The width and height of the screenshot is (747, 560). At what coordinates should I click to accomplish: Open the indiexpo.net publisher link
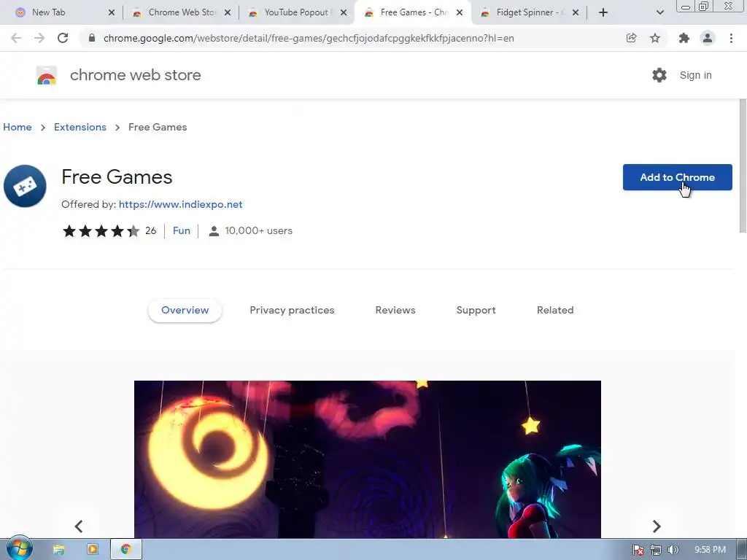[x=181, y=204]
